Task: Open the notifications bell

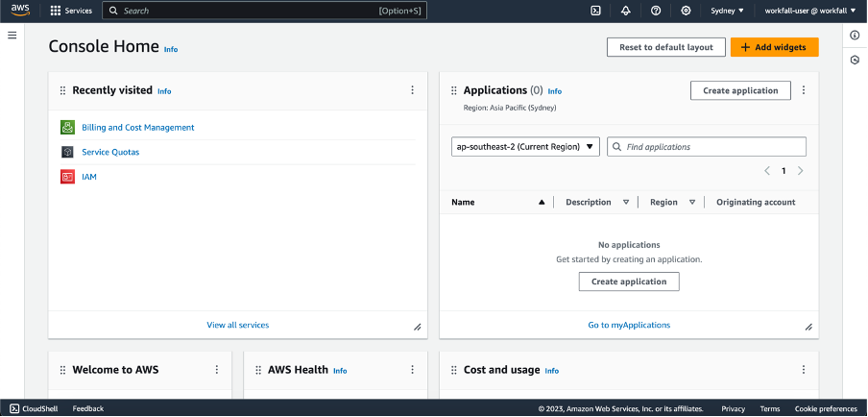Action: (x=626, y=11)
